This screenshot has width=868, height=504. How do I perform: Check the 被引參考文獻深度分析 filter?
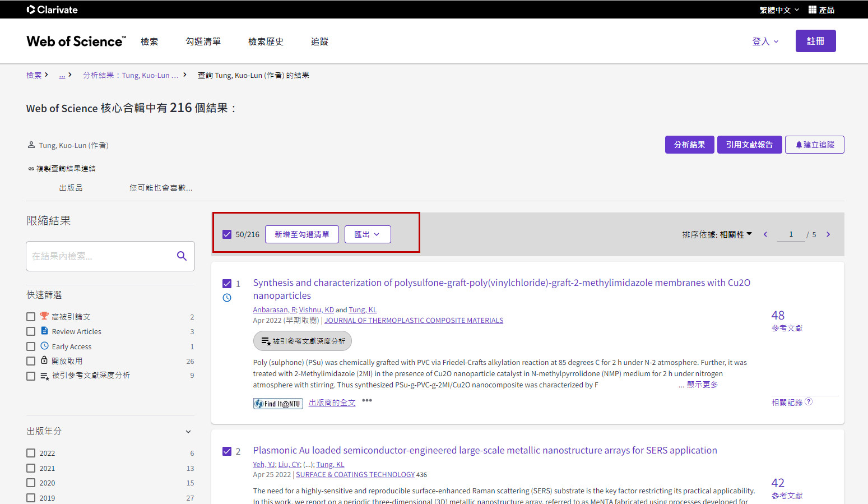coord(31,376)
